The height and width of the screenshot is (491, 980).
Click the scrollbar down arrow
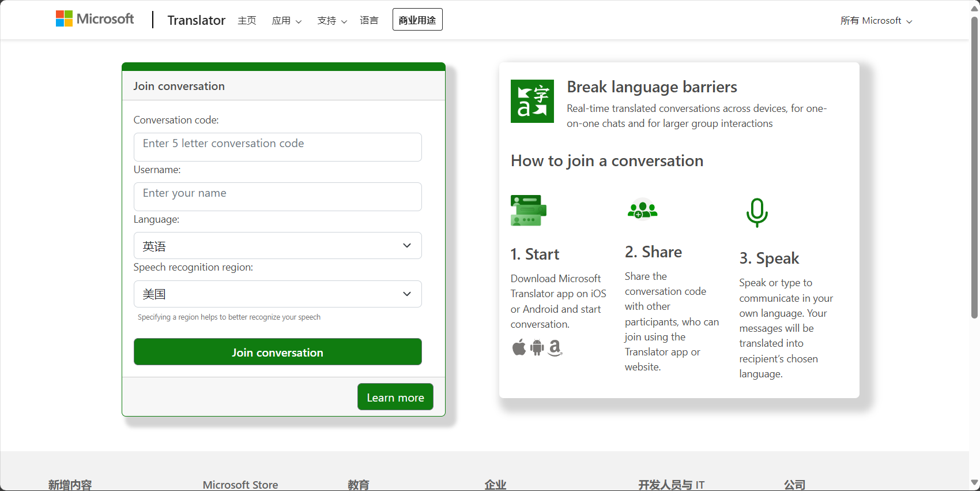click(974, 482)
